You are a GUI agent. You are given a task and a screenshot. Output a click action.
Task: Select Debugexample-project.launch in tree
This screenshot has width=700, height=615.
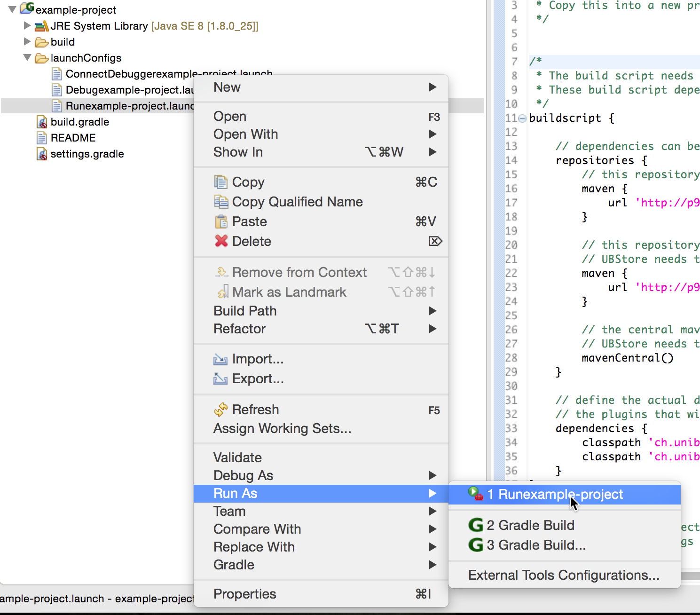pos(130,90)
